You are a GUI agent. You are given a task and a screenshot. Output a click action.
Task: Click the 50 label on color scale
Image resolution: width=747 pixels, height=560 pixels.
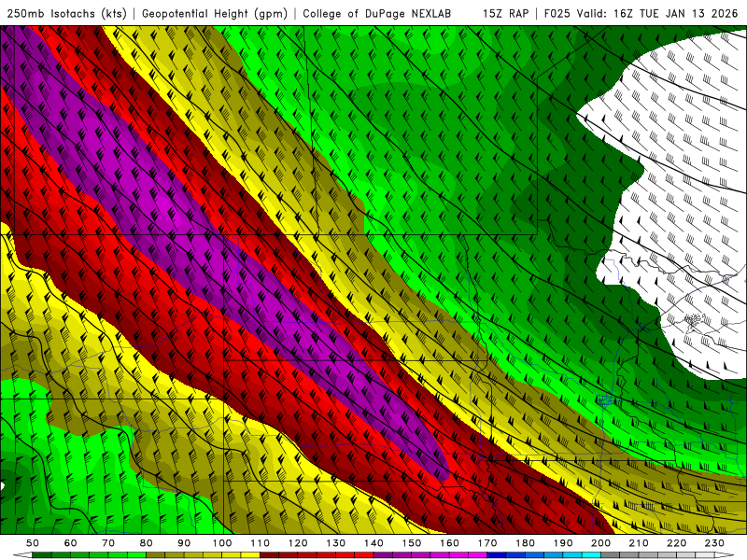point(33,543)
